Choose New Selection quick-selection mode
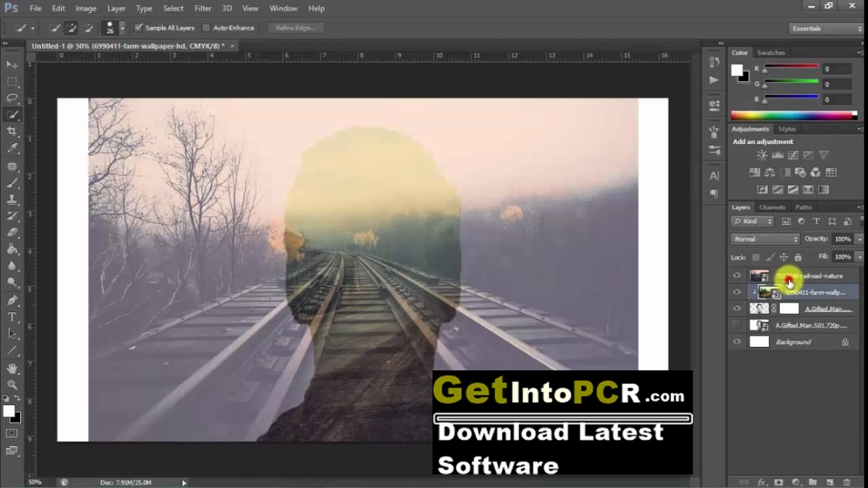 click(x=54, y=28)
